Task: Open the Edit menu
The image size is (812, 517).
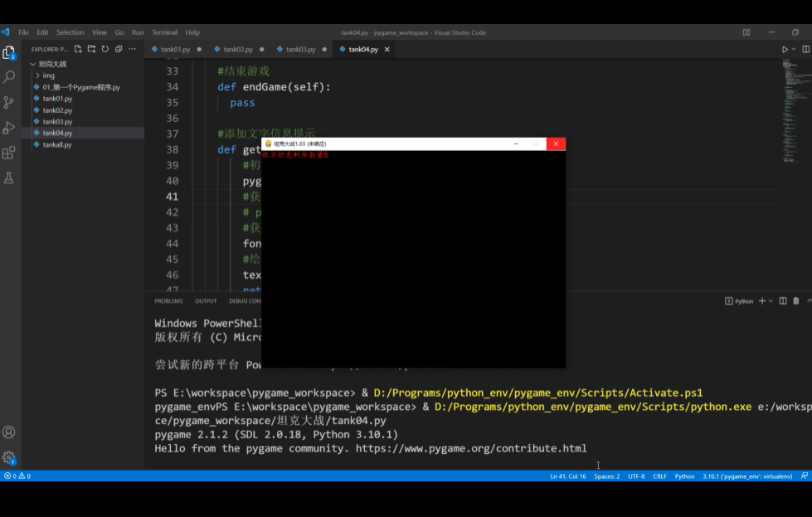Action: coord(42,32)
